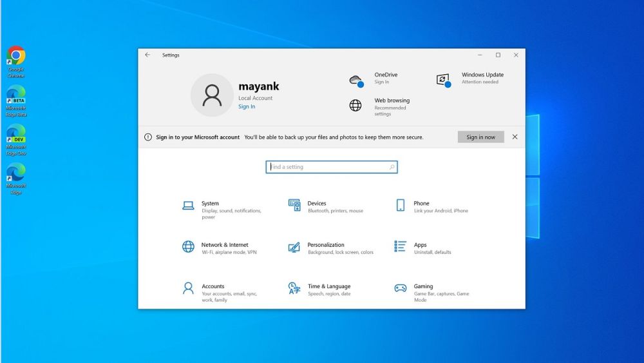The width and height of the screenshot is (644, 363).
Task: Go back using the Settings back arrow
Action: pos(147,55)
